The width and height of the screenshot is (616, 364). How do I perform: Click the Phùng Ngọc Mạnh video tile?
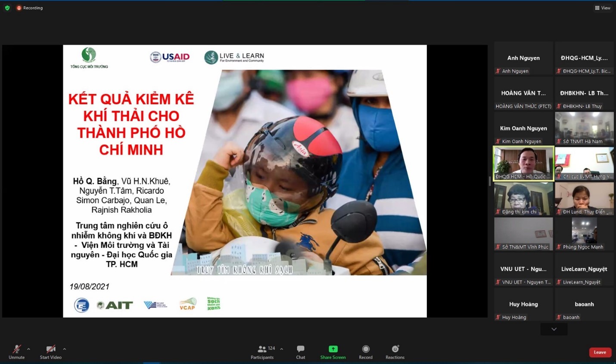coord(584,234)
